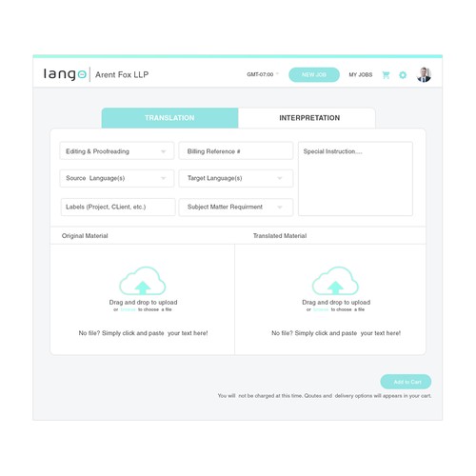Image resolution: width=476 pixels, height=476 pixels.
Task: Focus the Billing Reference # field
Action: tap(236, 151)
